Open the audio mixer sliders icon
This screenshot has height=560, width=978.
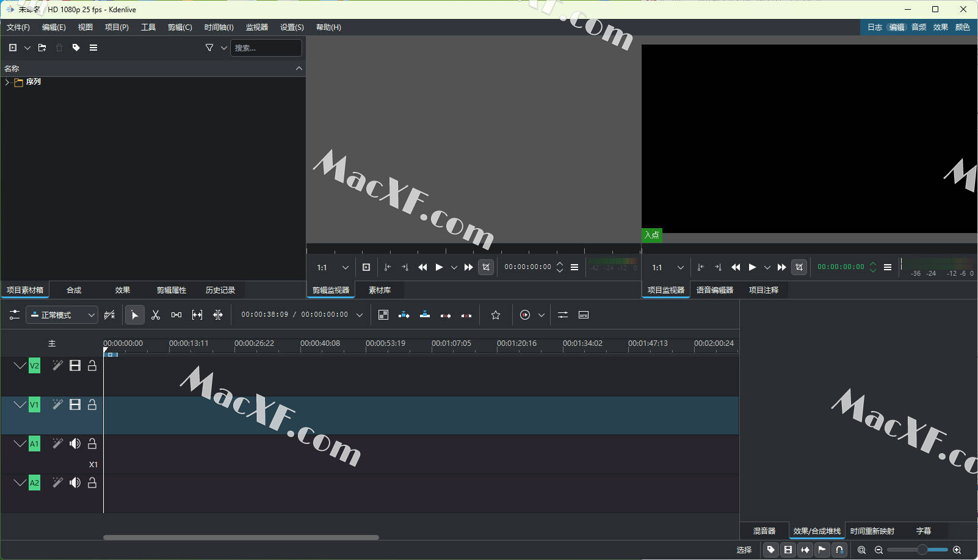pos(563,315)
